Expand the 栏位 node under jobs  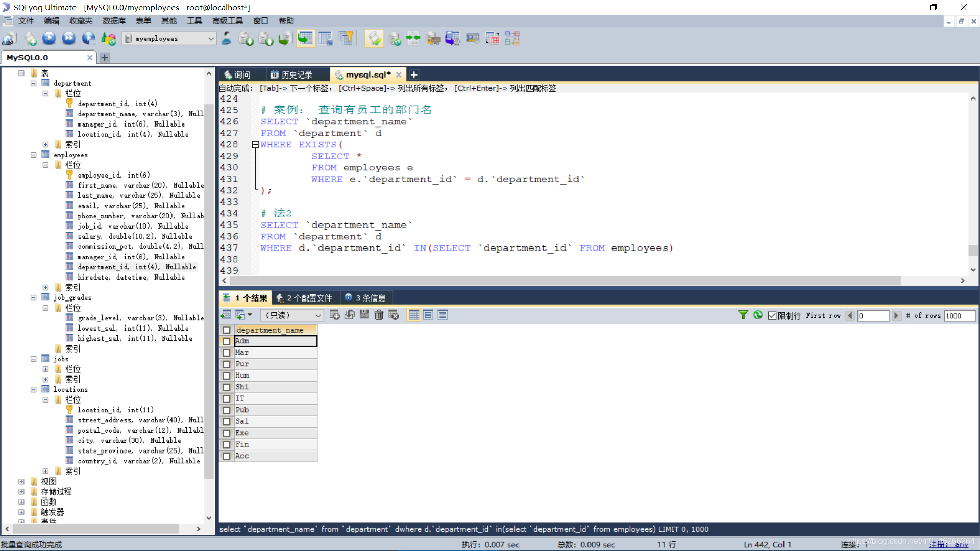click(45, 369)
